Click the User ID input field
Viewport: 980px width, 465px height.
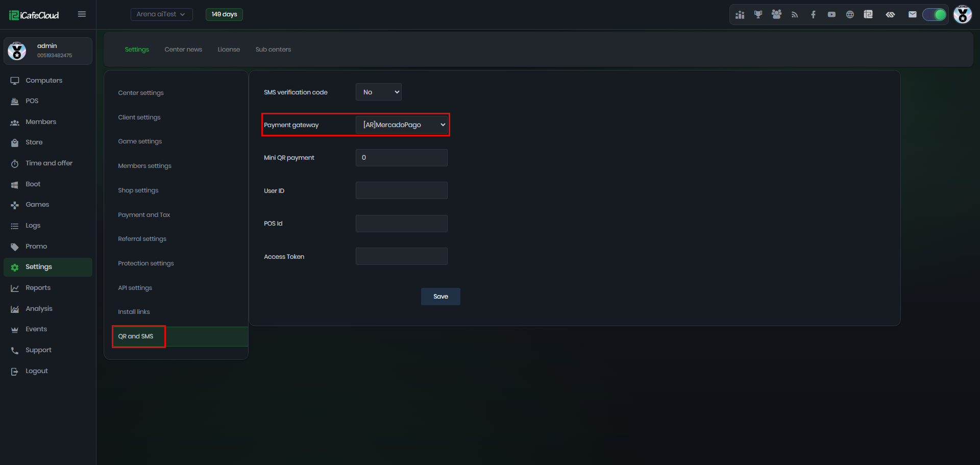[x=402, y=190]
